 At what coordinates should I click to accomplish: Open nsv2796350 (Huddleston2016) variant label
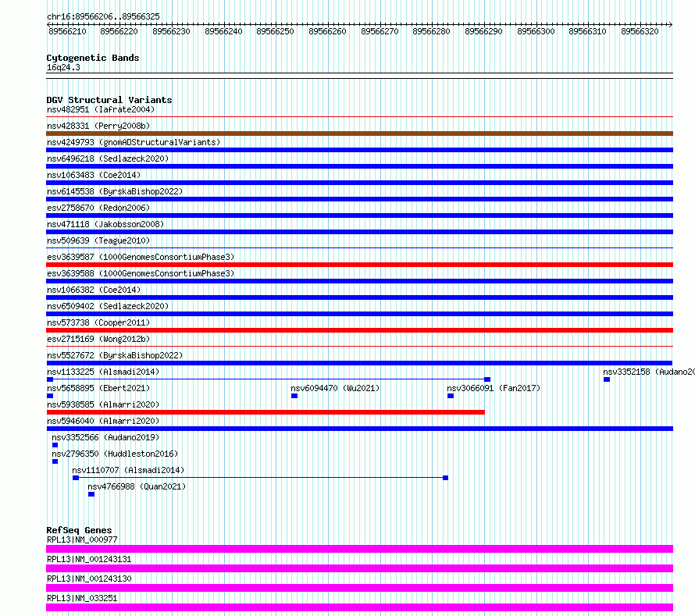115,454
